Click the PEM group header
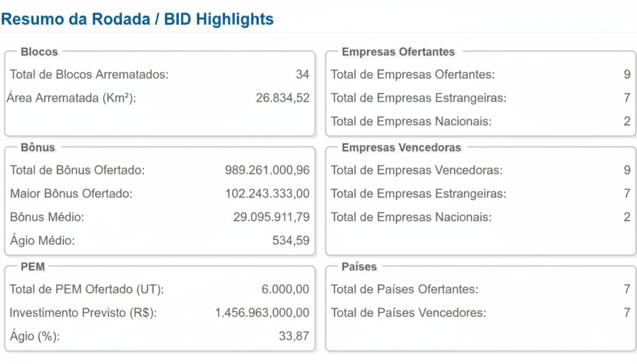The width and height of the screenshot is (637, 364). (33, 267)
